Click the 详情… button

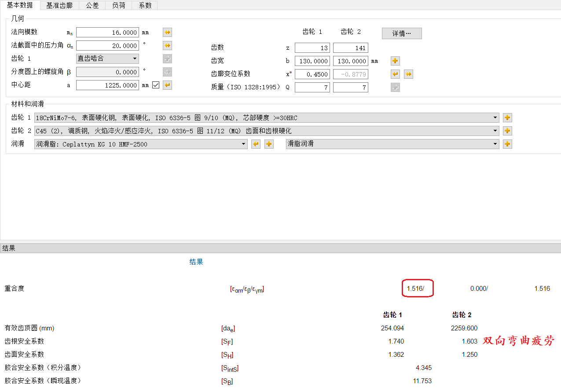(x=402, y=33)
